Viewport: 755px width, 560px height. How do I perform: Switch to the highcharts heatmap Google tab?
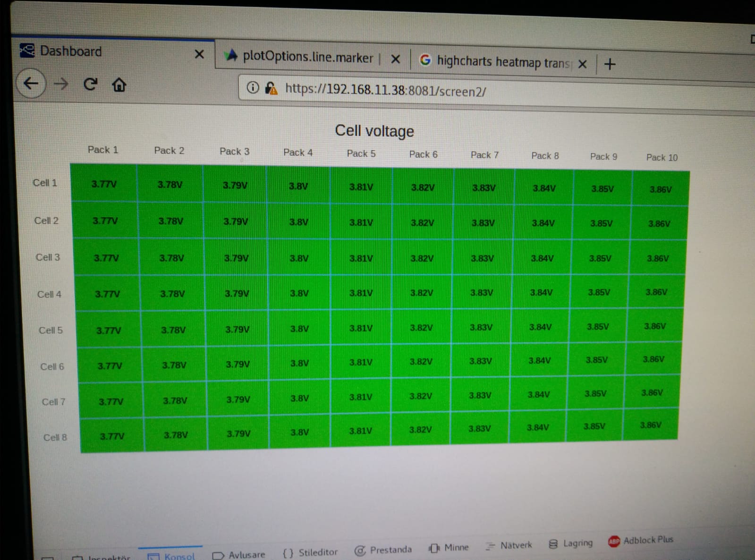tap(504, 62)
